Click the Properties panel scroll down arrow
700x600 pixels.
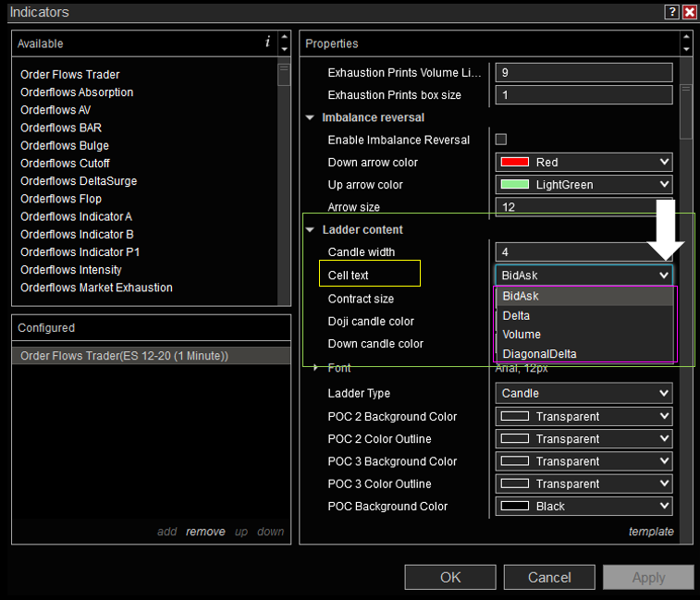(x=685, y=49)
